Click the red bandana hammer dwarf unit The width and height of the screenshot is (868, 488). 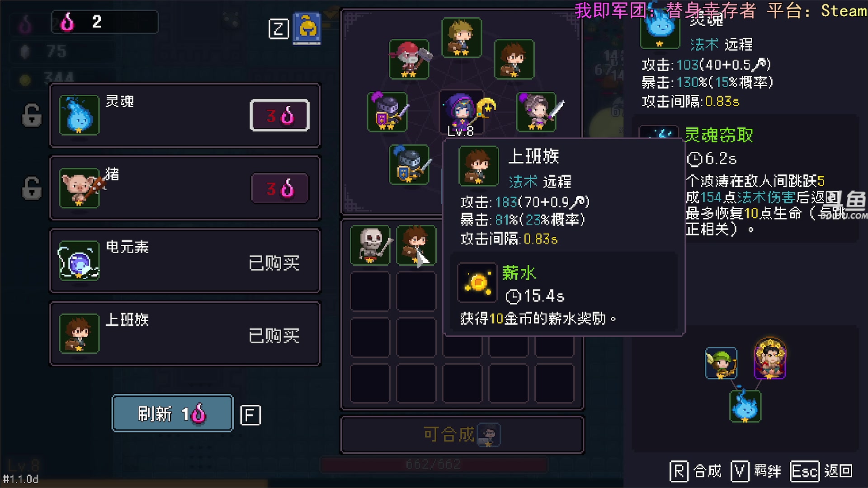click(409, 59)
